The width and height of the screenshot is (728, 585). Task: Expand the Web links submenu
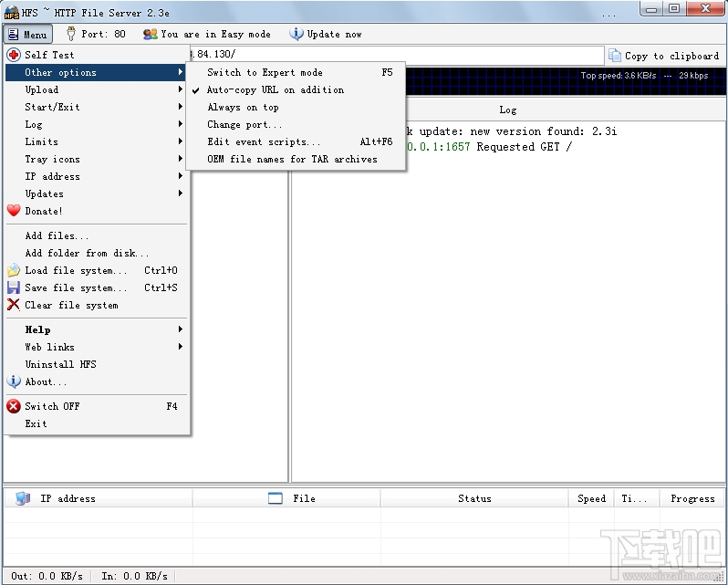[98, 347]
